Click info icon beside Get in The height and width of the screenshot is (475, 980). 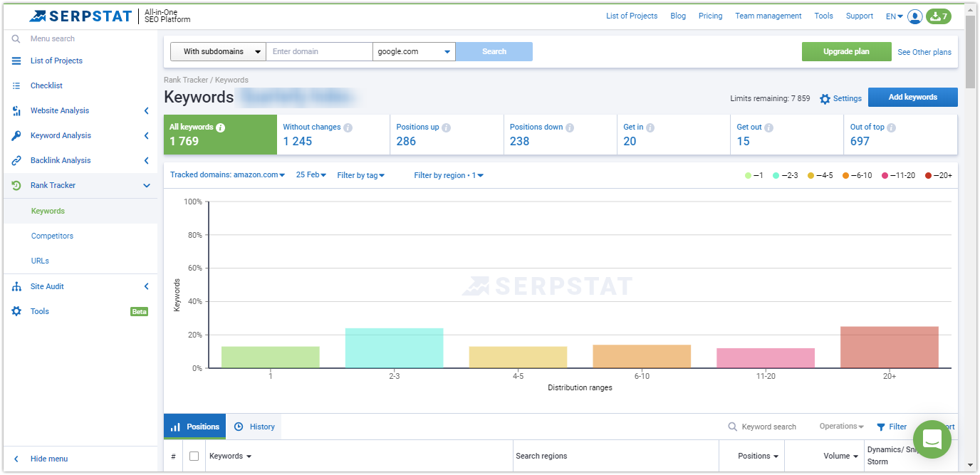[650, 127]
